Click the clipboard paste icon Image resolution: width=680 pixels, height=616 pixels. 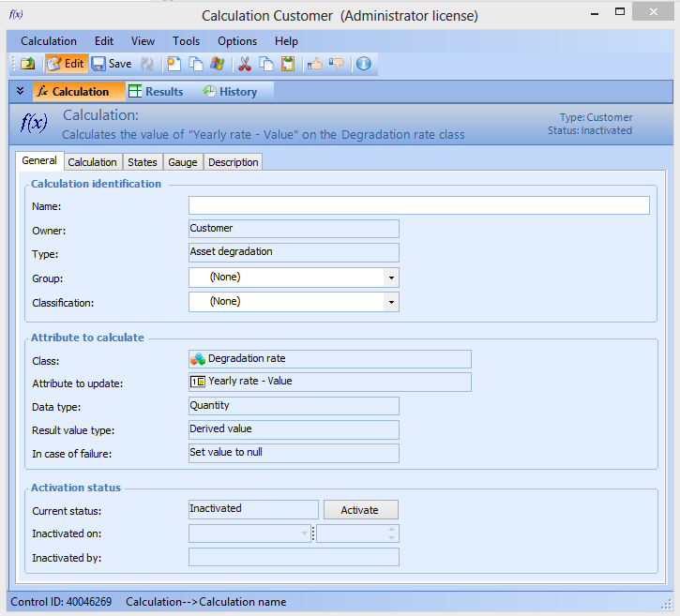tap(289, 64)
